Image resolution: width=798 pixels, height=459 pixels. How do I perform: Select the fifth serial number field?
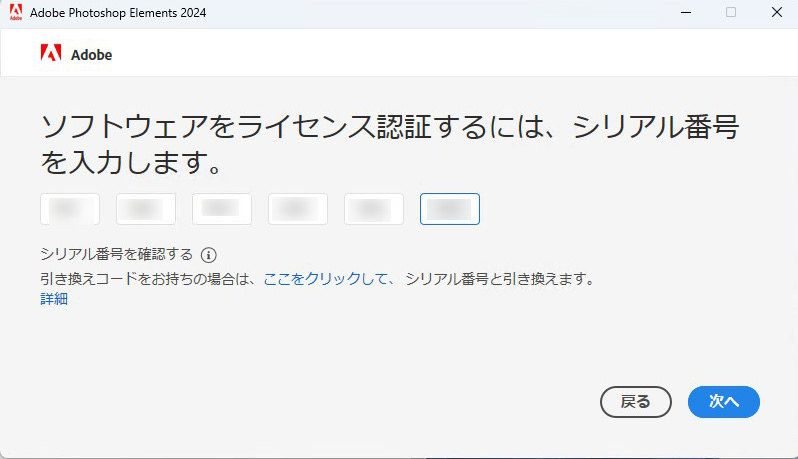pyautogui.click(x=374, y=209)
